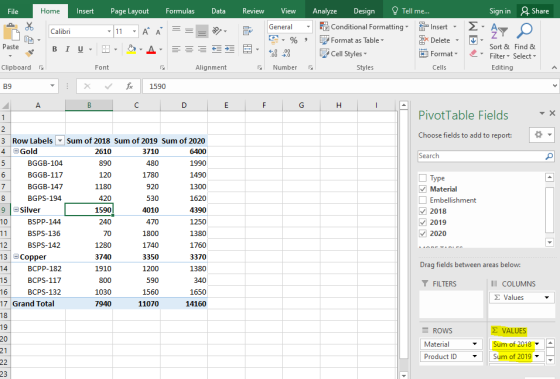
Task: Decrease indent in Alignment group
Action: pyautogui.click(x=216, y=49)
